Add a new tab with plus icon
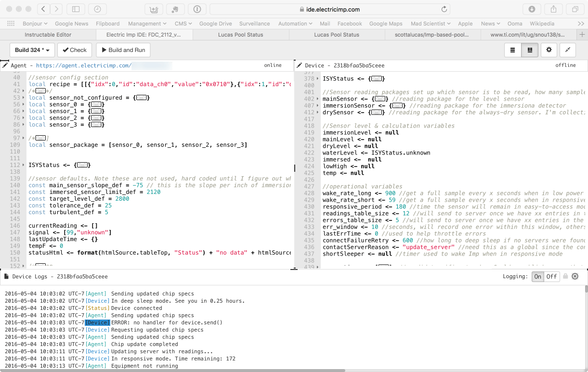Image resolution: width=588 pixels, height=372 pixels. 582,35
